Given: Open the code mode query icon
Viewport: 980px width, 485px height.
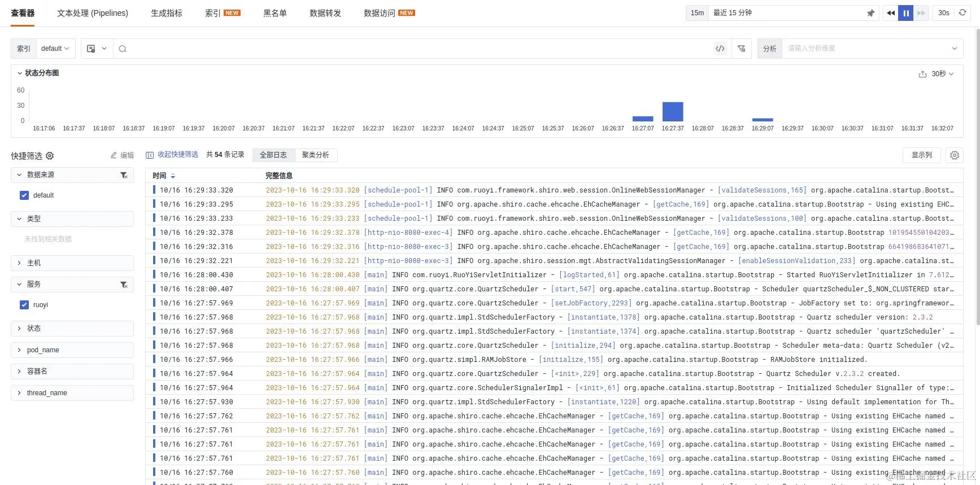Looking at the screenshot, I should click(720, 49).
